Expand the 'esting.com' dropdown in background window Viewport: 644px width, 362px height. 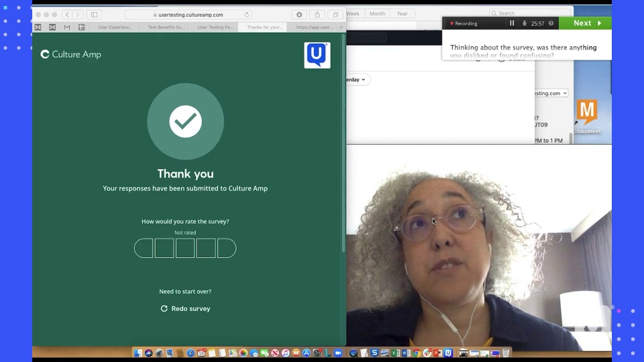(551, 93)
